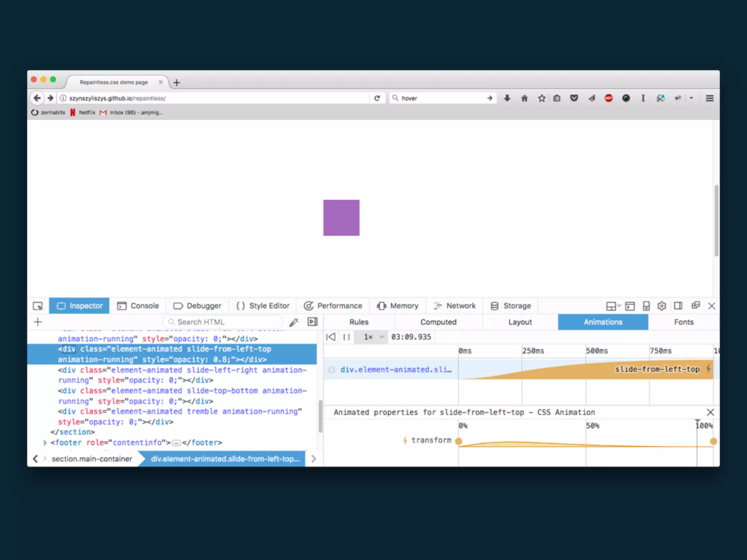
Task: Open the Network panel tab
Action: click(454, 306)
